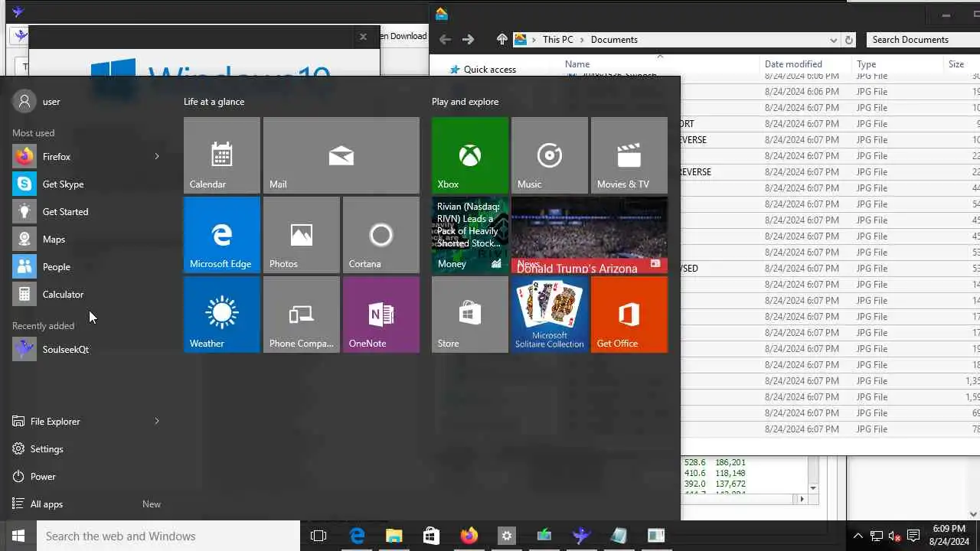Open Action Center notifications icon

click(x=913, y=536)
